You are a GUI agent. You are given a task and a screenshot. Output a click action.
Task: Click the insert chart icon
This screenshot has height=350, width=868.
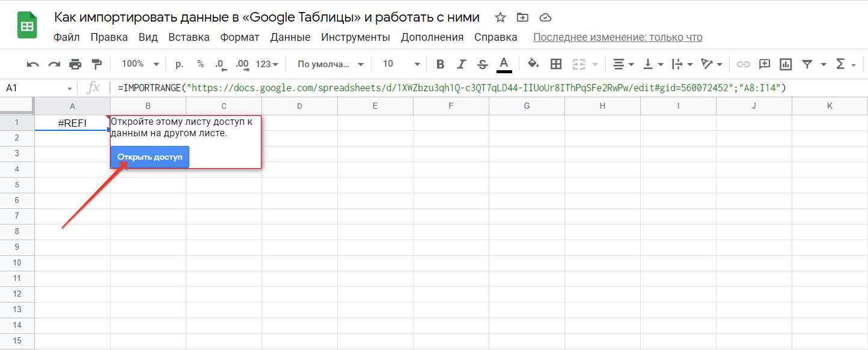coord(786,64)
